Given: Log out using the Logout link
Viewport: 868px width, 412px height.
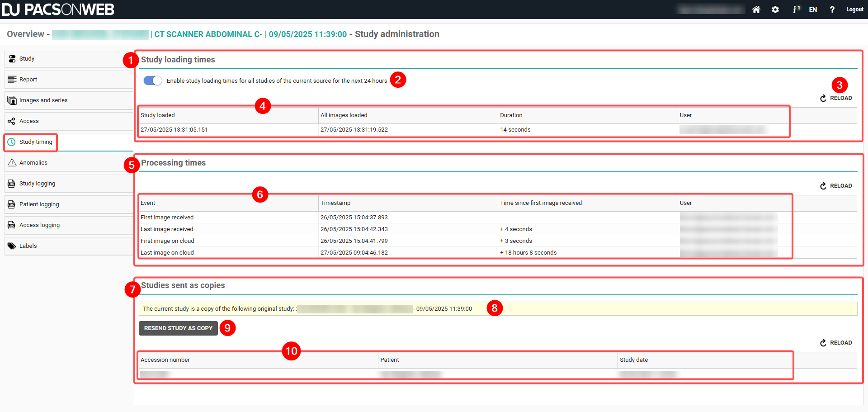Looking at the screenshot, I should pos(854,9).
